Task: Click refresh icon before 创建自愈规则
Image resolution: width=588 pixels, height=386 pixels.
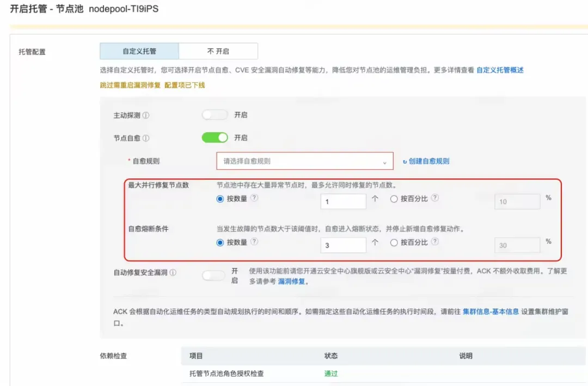Action: pyautogui.click(x=405, y=162)
